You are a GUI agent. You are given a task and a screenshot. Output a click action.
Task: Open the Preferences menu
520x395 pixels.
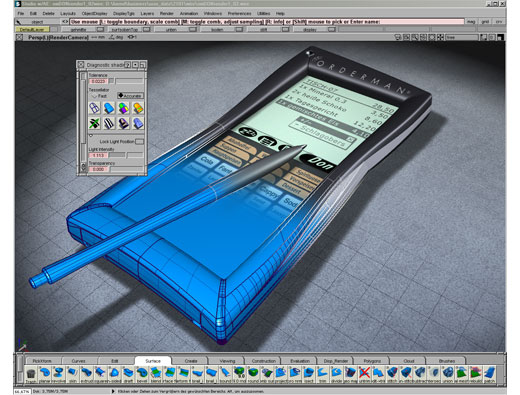239,13
